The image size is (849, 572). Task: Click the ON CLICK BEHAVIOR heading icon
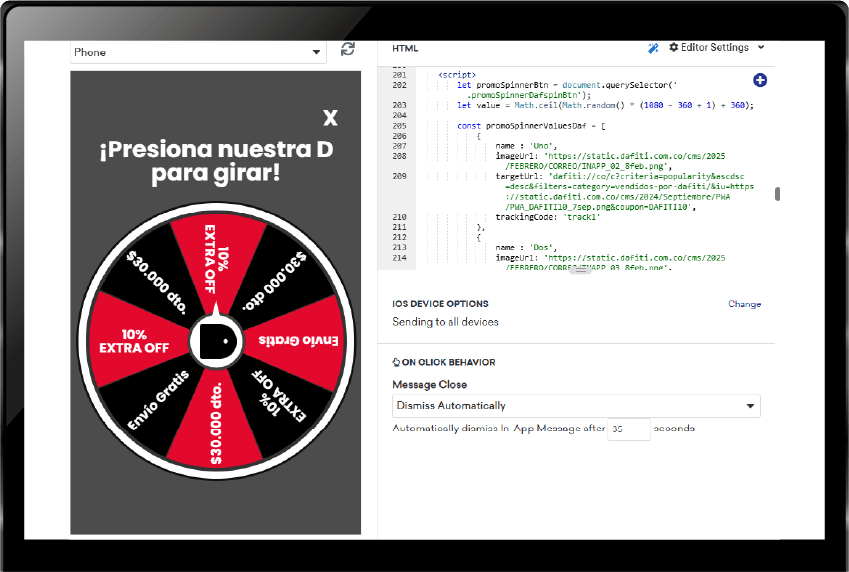coord(396,362)
